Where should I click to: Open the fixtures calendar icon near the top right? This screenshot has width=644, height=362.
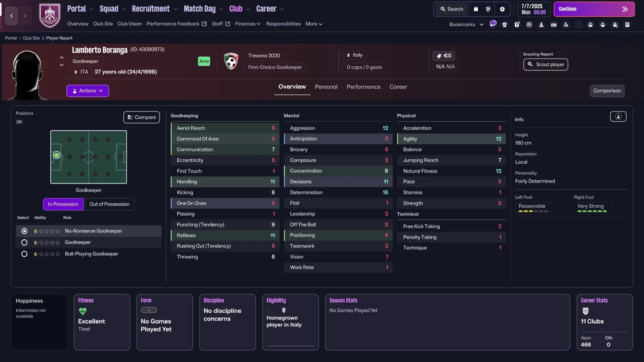[x=554, y=25]
